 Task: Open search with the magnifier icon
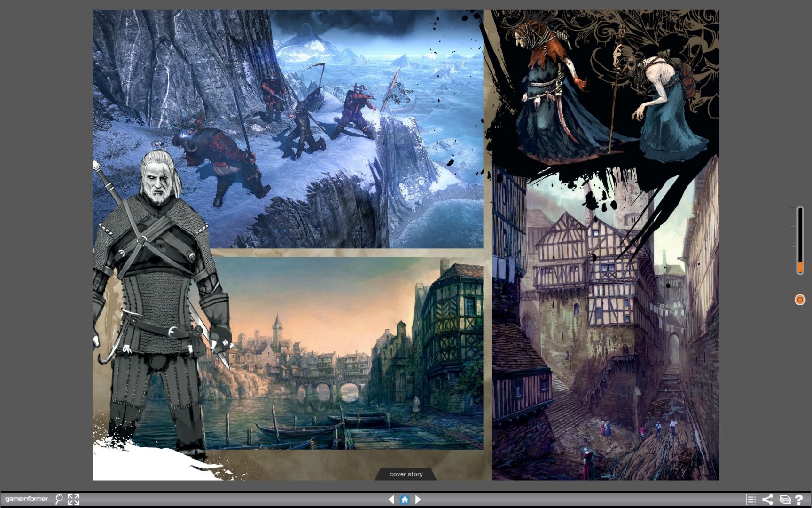(59, 499)
